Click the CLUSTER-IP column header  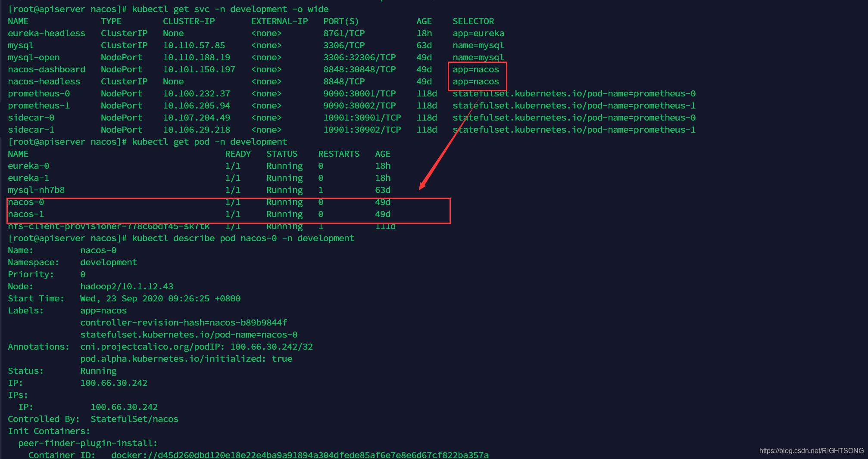pos(189,21)
